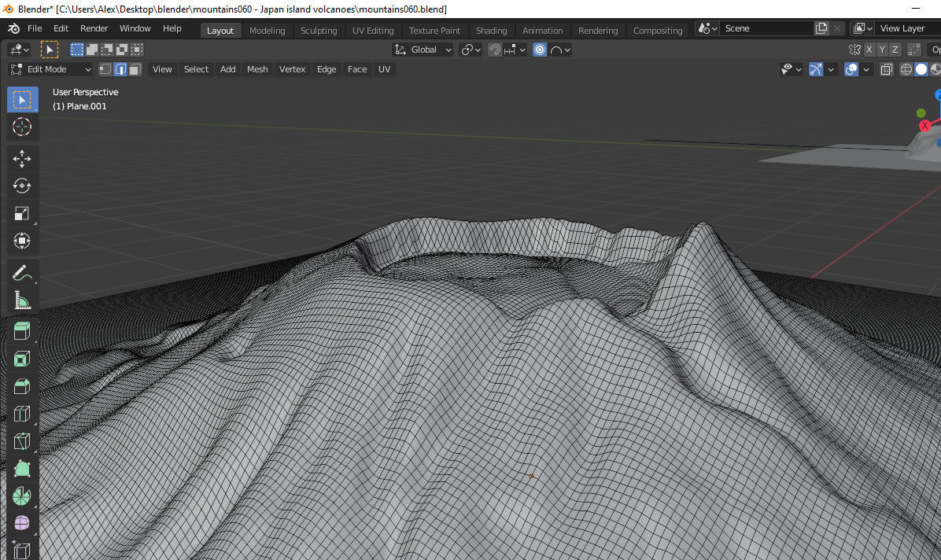Browse scenes with the scene dropdown
Viewport: 941px width, 560px height.
(x=707, y=28)
